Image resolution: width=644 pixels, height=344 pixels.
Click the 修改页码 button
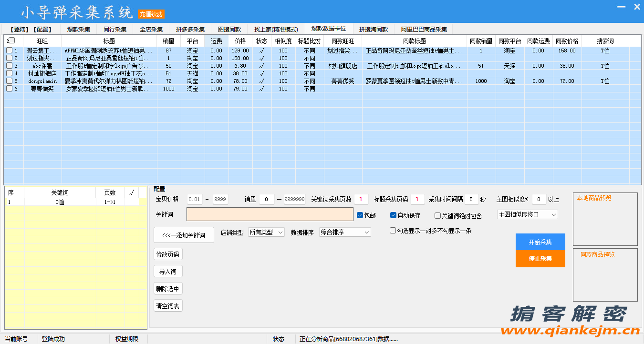coord(168,254)
